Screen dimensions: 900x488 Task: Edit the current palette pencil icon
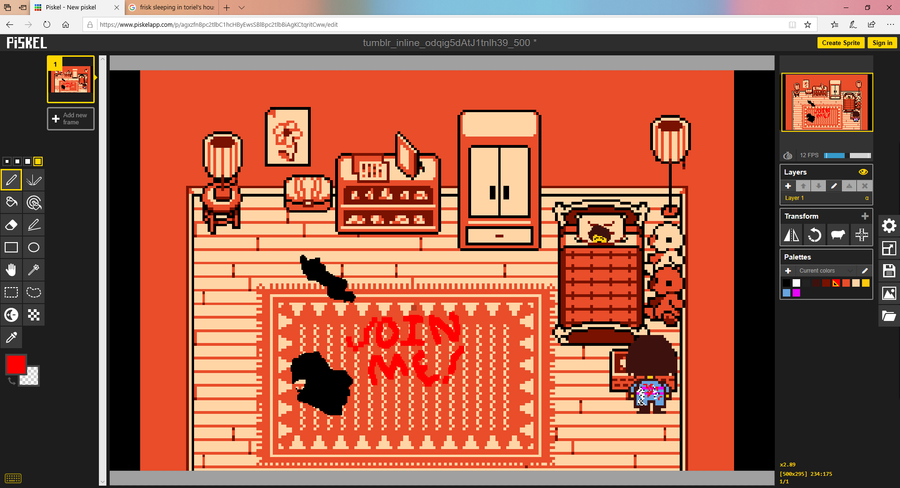coord(864,270)
